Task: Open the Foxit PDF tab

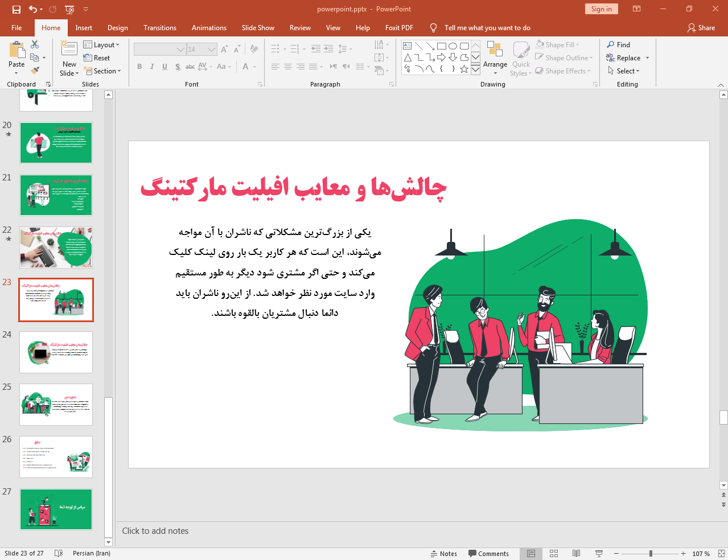Action: tap(399, 28)
